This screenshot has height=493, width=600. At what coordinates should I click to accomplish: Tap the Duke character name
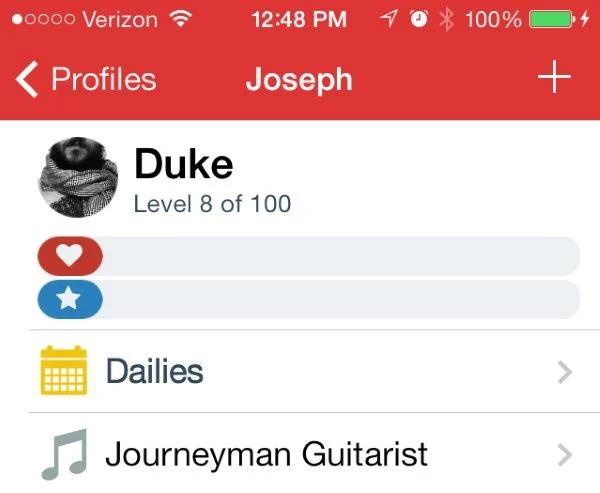183,164
